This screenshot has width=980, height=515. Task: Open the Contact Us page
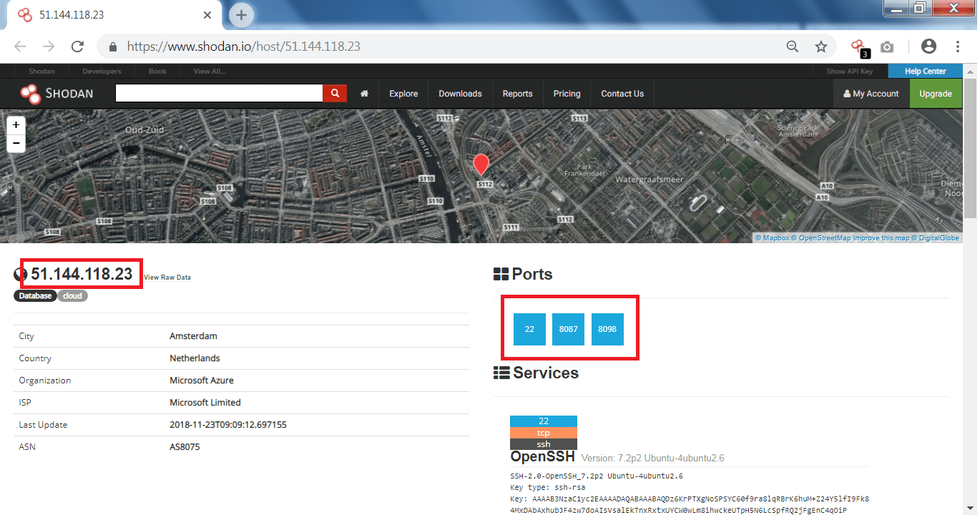point(622,94)
